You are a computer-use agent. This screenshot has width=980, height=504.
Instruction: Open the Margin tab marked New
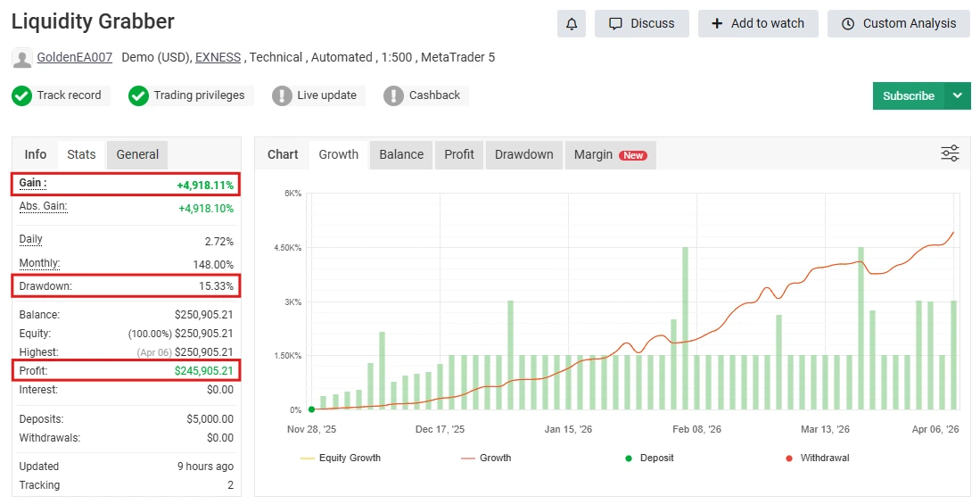point(610,154)
